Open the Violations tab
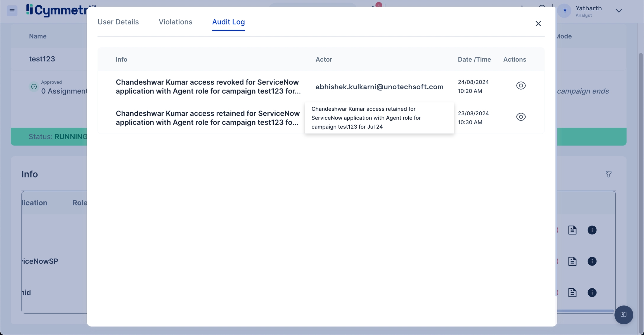Screen dimensions: 644x335 pos(175,22)
